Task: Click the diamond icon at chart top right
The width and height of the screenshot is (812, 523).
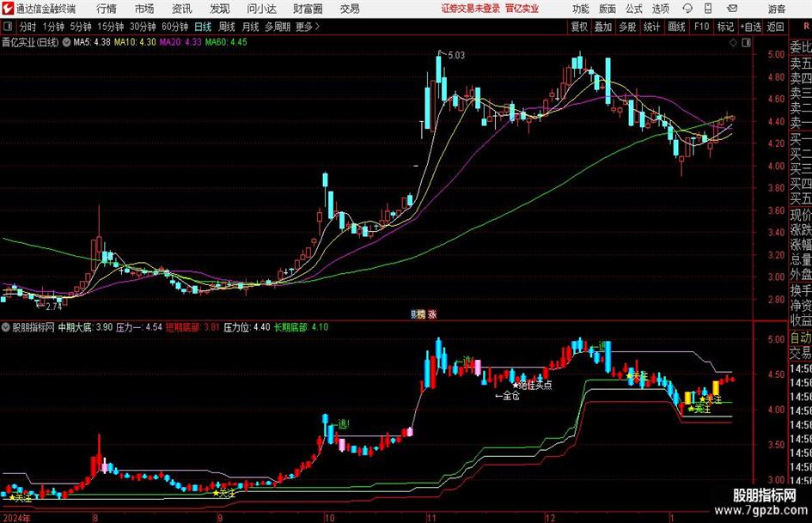Action: [x=733, y=43]
